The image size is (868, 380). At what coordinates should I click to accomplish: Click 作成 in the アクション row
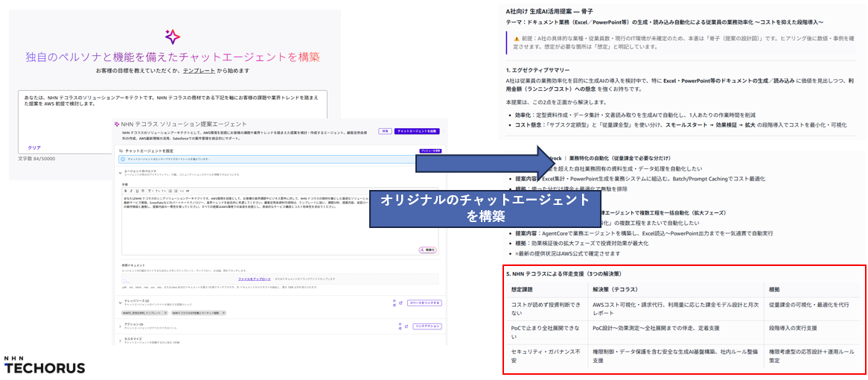(401, 326)
